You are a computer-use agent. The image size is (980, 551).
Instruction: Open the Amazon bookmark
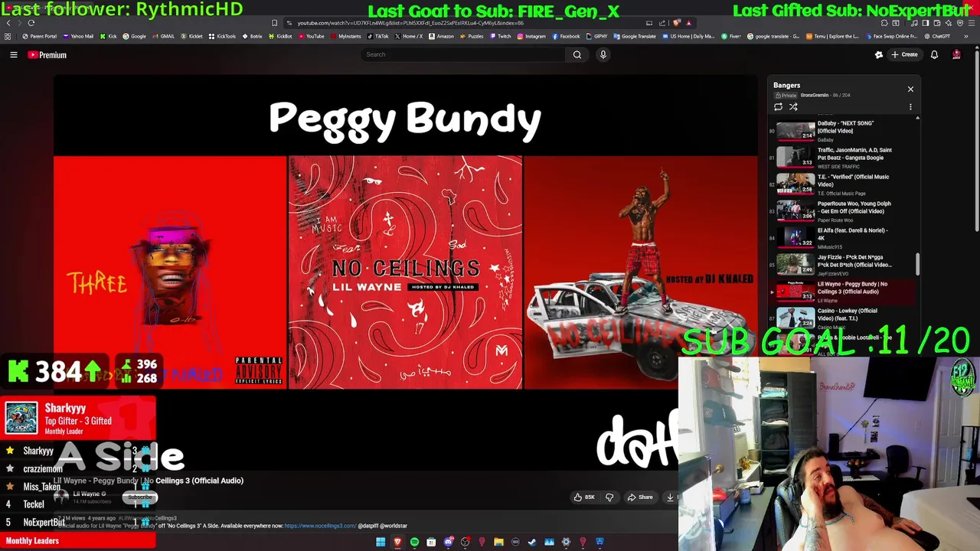point(441,36)
